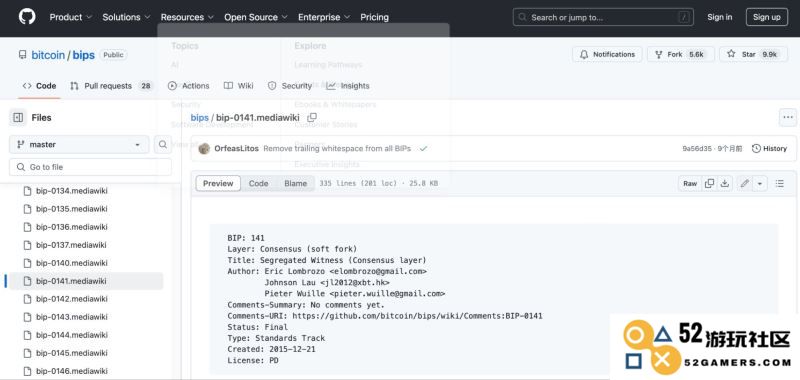Copy file path icon next to bip-0141.mediawiki
The height and width of the screenshot is (380, 800).
312,118
